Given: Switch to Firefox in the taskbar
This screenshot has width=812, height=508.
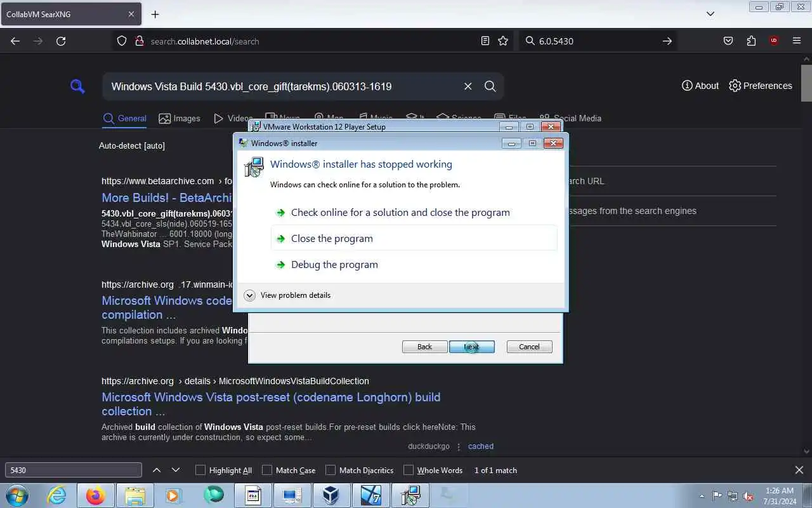Looking at the screenshot, I should pyautogui.click(x=96, y=495).
